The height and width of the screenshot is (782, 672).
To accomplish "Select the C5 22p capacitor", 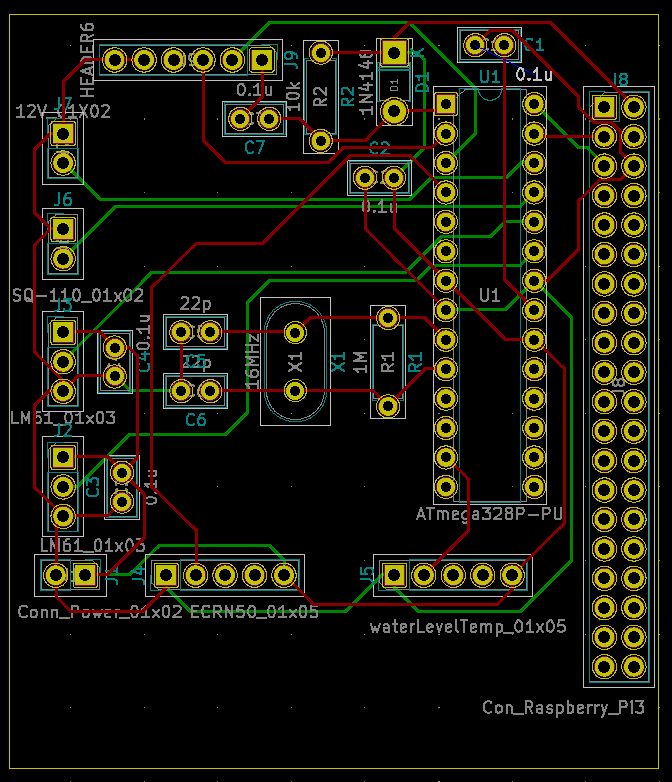I will [196, 331].
